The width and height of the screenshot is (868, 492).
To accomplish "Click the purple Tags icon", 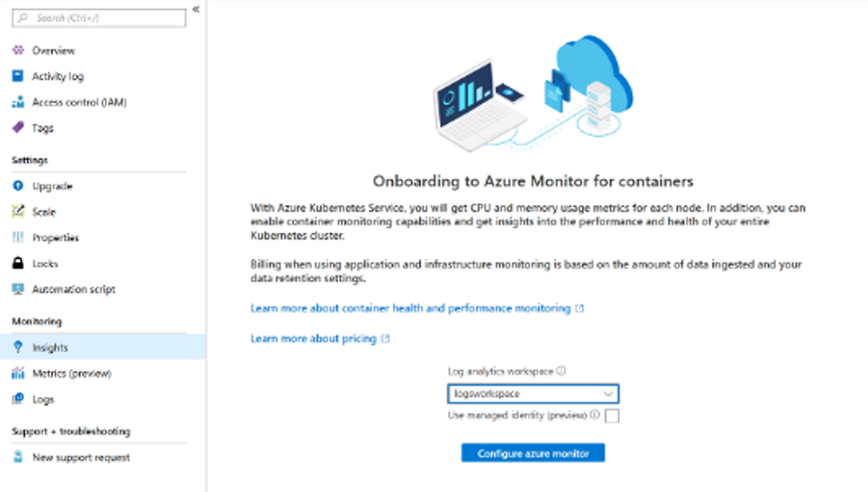I will 17,128.
